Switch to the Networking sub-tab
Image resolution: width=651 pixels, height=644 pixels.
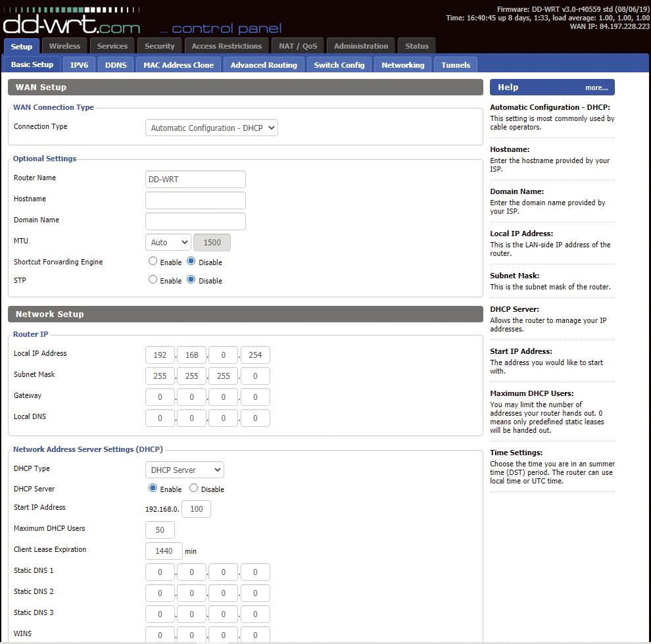click(x=403, y=64)
